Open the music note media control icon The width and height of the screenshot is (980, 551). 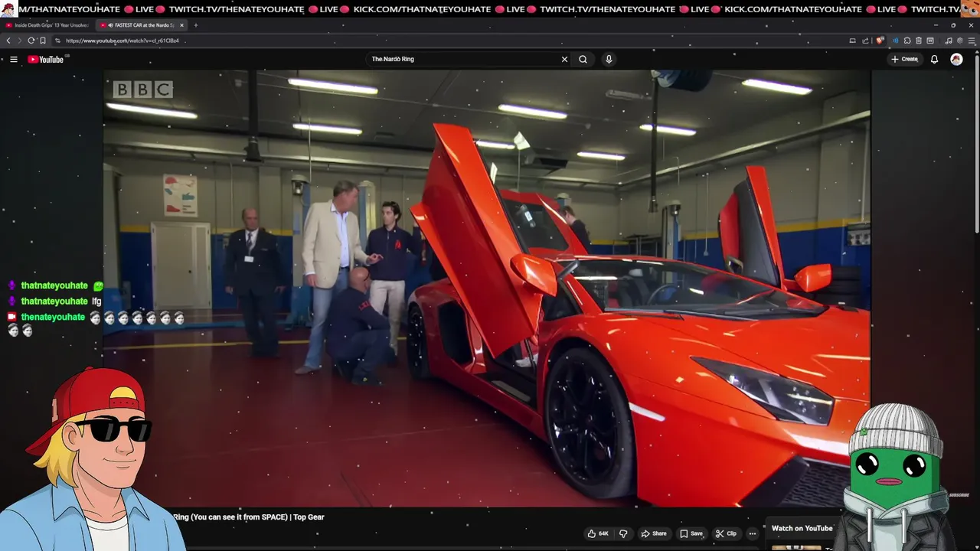(949, 41)
